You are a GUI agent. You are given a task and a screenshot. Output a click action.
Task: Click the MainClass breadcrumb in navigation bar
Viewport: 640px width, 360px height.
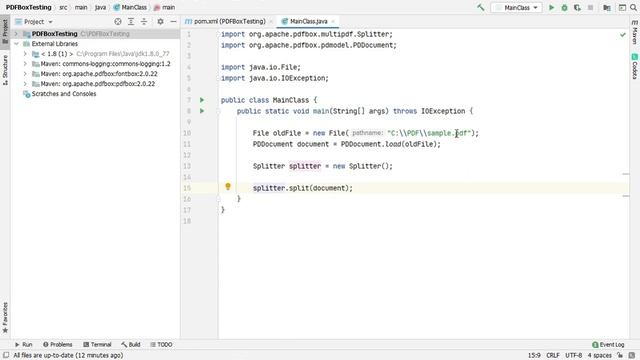tap(130, 7)
